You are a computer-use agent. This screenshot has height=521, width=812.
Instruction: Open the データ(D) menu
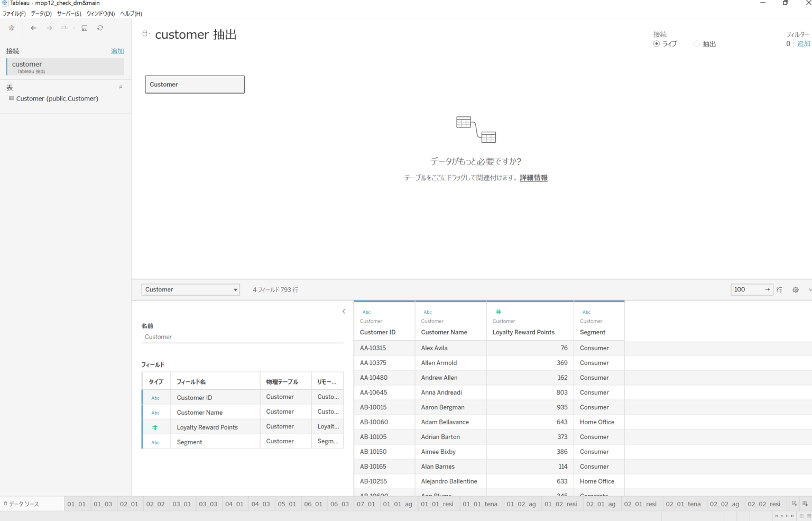(41, 14)
